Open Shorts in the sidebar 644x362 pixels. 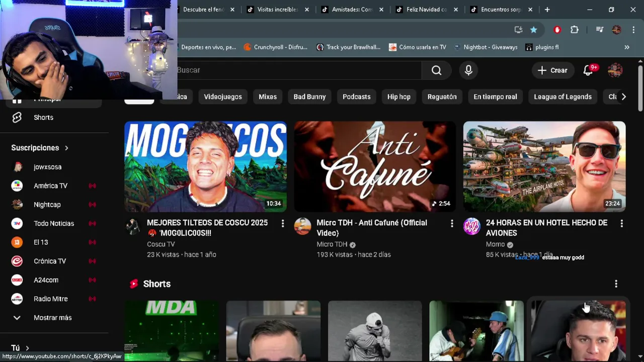click(x=54, y=118)
